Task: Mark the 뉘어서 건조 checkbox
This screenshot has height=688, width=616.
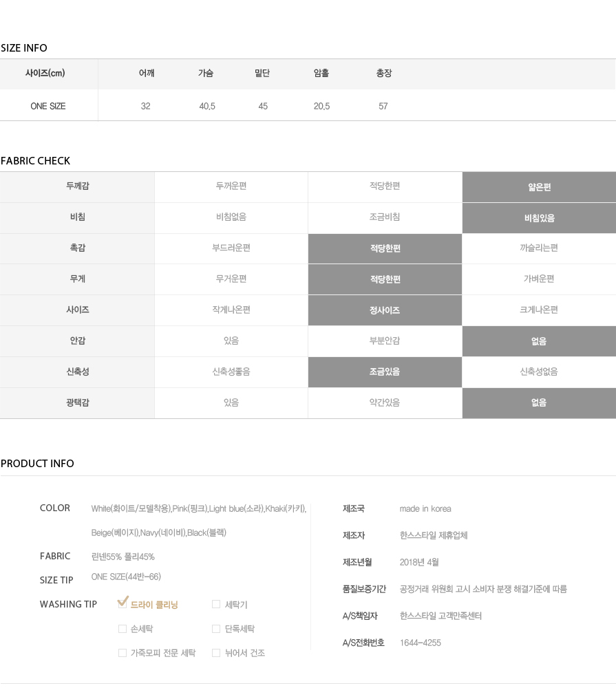Action: tap(216, 653)
